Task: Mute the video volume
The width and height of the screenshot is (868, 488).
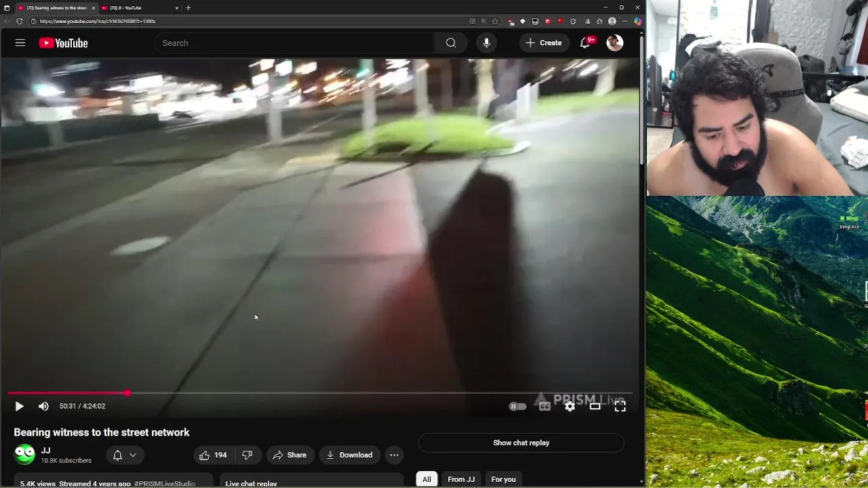Action: pos(43,406)
